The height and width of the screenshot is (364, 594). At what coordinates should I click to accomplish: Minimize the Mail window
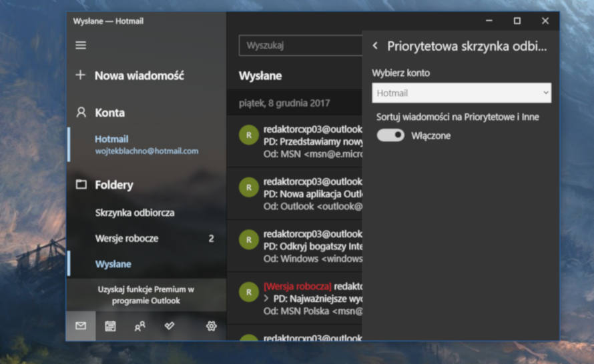489,21
